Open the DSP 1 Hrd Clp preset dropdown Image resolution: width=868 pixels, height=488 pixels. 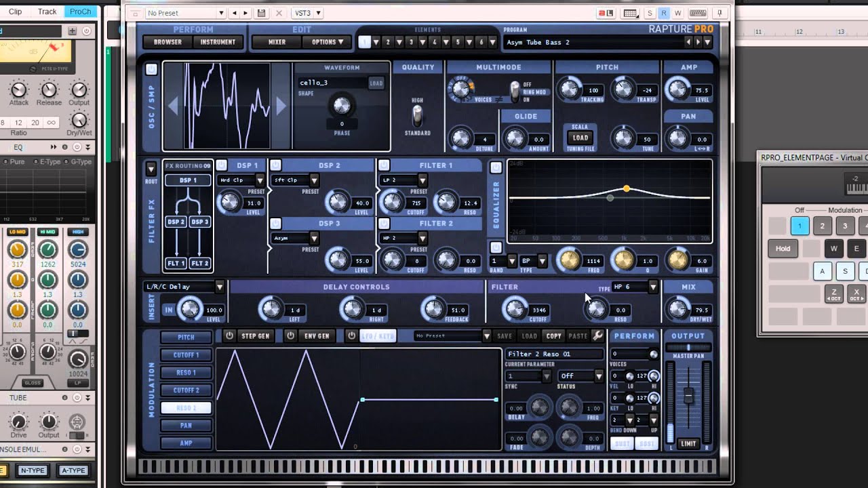click(x=241, y=180)
